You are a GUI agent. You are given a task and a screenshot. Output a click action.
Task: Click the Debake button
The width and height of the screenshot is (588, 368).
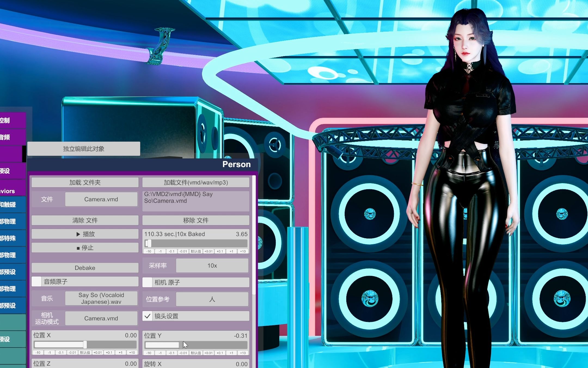coord(85,268)
